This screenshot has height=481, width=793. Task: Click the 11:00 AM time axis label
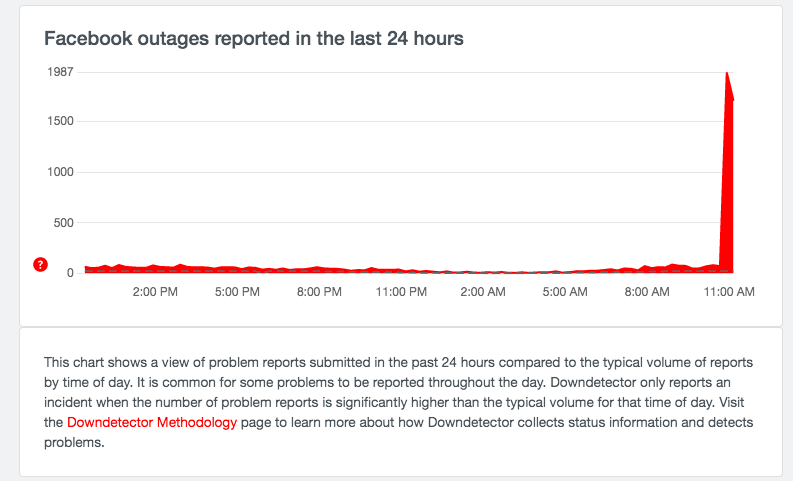729,292
